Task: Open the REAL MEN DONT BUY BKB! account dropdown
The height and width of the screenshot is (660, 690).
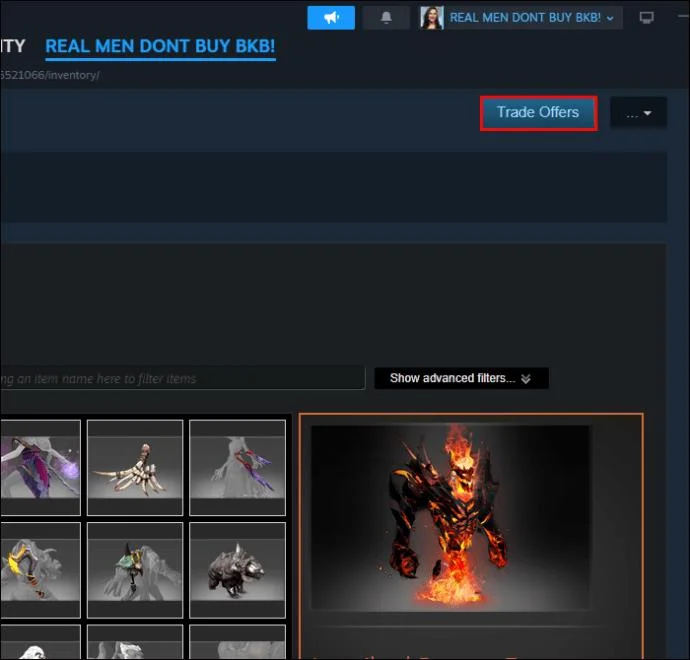Action: (x=531, y=18)
